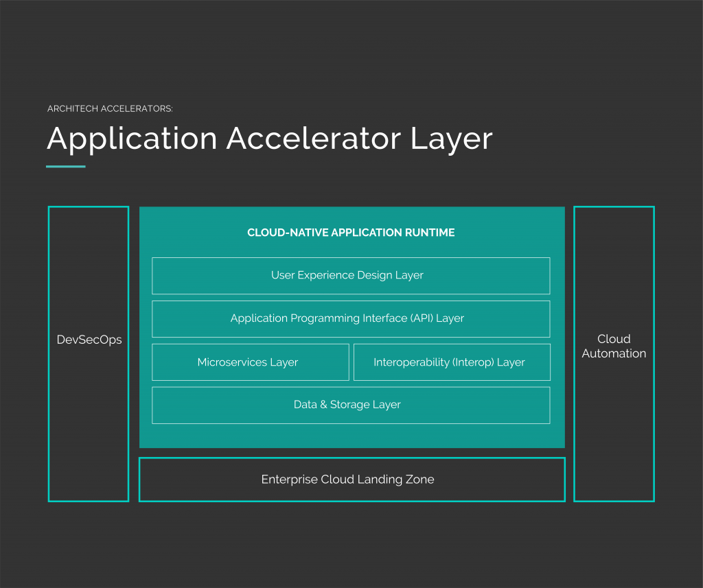Image resolution: width=703 pixels, height=588 pixels.
Task: Select the border of the Landing Zone box
Action: [x=351, y=460]
